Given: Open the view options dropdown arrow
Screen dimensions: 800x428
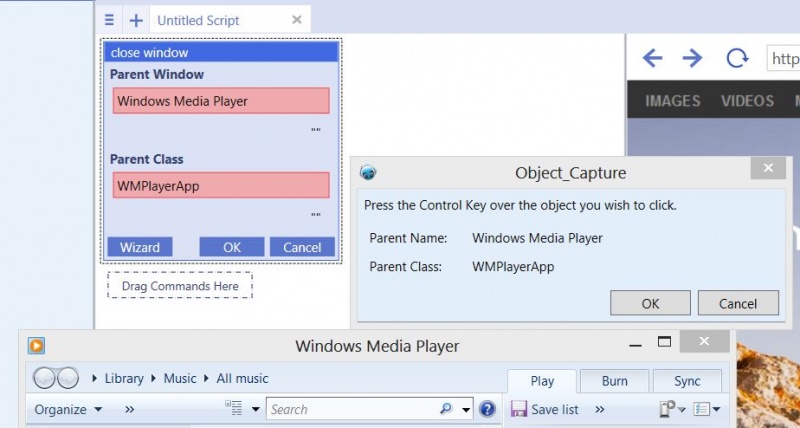Looking at the screenshot, I should (256, 409).
